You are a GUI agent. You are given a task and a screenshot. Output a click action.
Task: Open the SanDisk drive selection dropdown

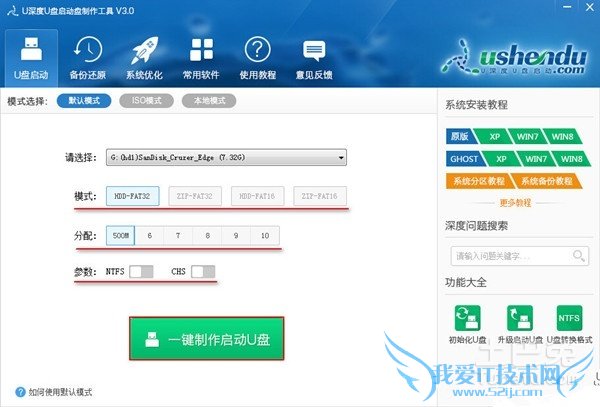[x=226, y=157]
